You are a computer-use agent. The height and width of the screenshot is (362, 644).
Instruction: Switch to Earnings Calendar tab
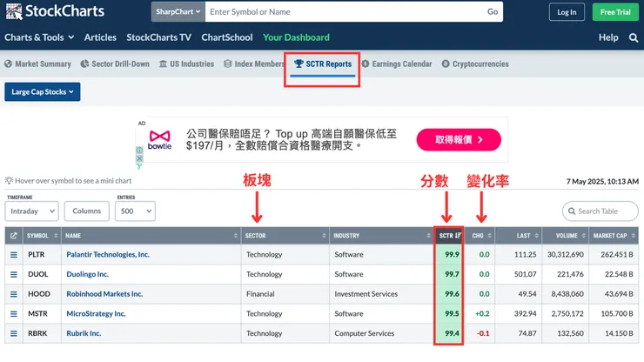(x=396, y=64)
